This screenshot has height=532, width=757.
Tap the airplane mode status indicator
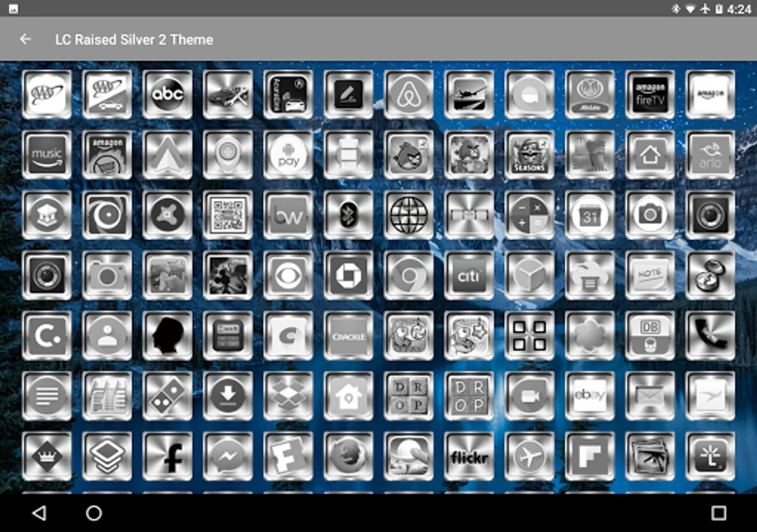pyautogui.click(x=705, y=9)
